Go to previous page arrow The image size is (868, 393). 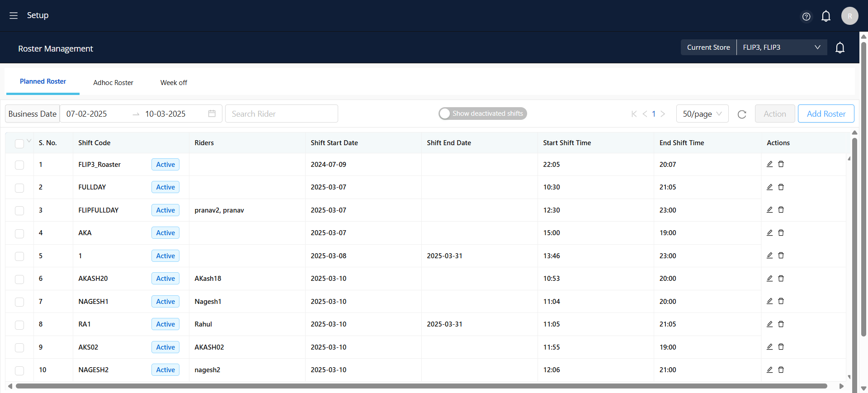click(645, 114)
